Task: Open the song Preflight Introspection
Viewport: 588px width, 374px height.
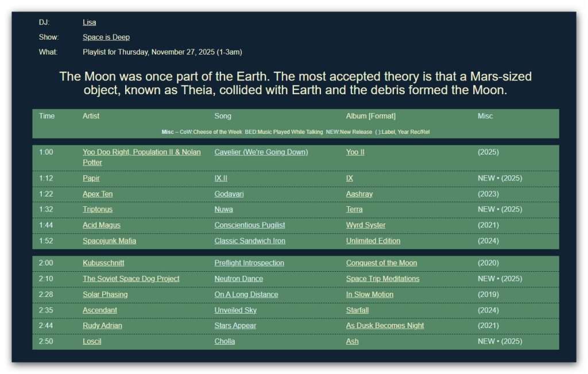Action: 250,263
